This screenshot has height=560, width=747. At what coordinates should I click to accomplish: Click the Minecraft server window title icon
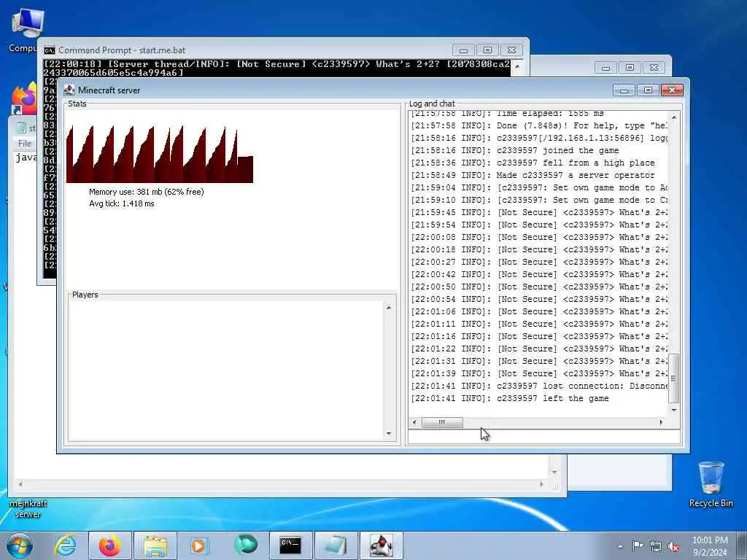pyautogui.click(x=69, y=90)
